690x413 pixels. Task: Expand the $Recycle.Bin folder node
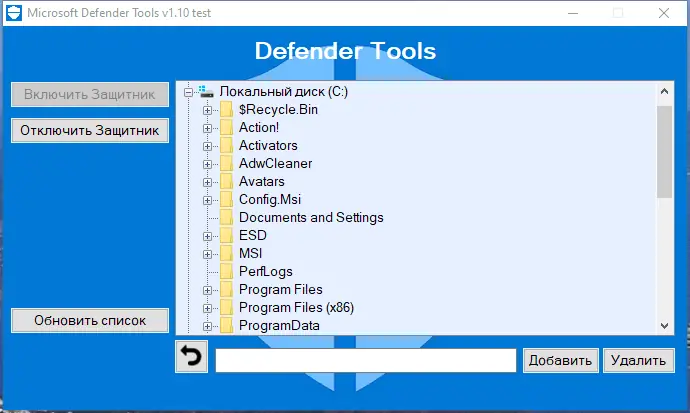coord(207,110)
